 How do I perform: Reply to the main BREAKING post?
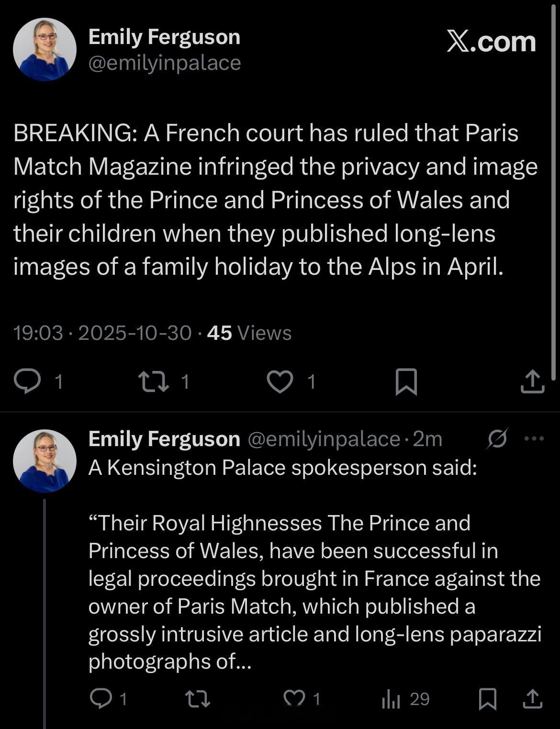coord(27,381)
